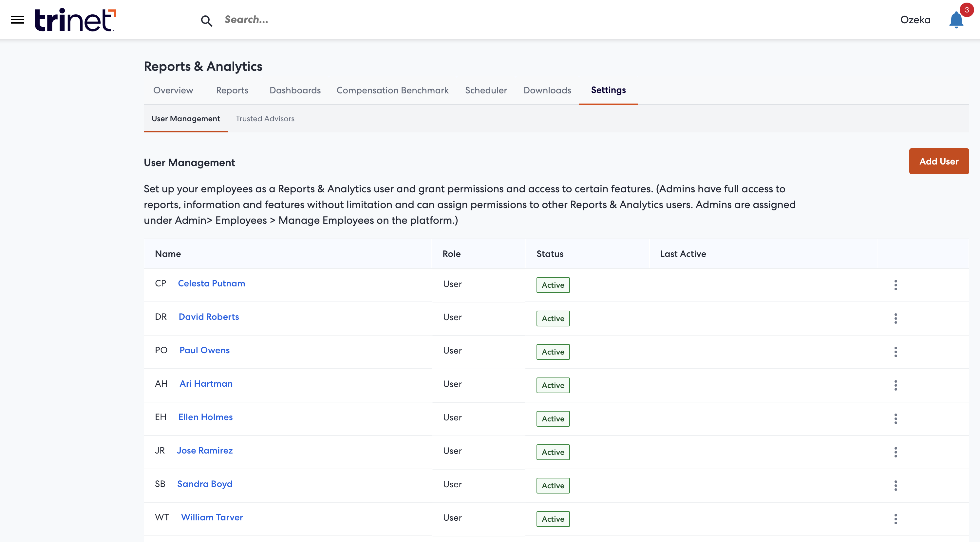Open options menu for Paul Owens
Screen dimensions: 980x542
point(895,352)
